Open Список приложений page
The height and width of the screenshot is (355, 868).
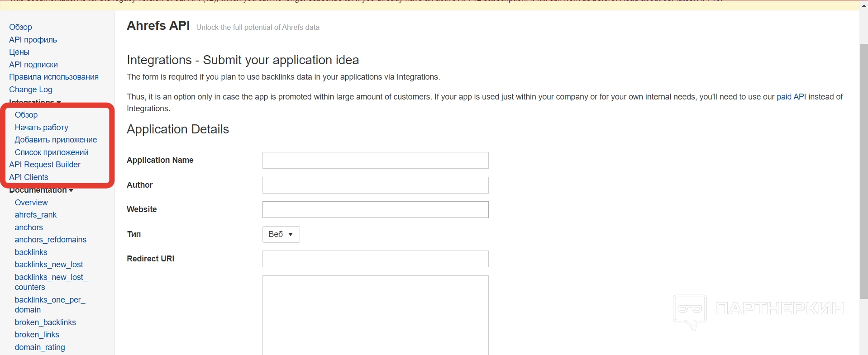[52, 152]
